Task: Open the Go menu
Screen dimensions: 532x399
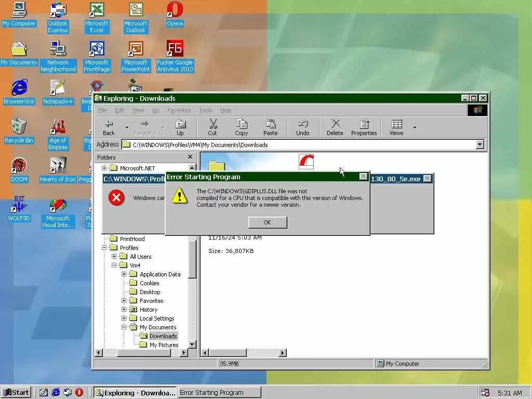Action: click(x=155, y=110)
